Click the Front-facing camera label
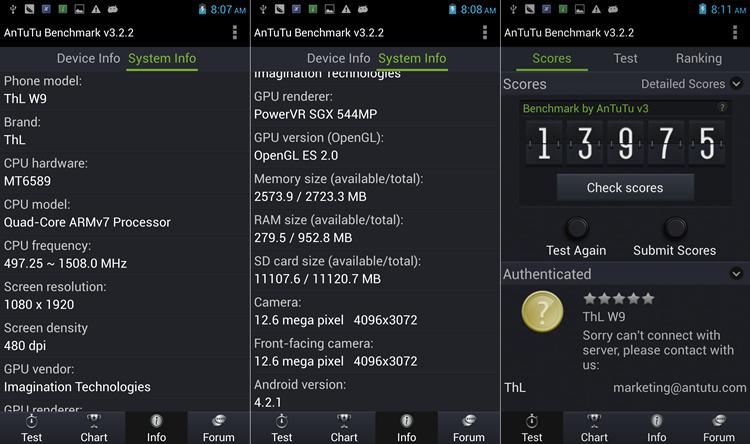750x444 pixels. coord(314,344)
